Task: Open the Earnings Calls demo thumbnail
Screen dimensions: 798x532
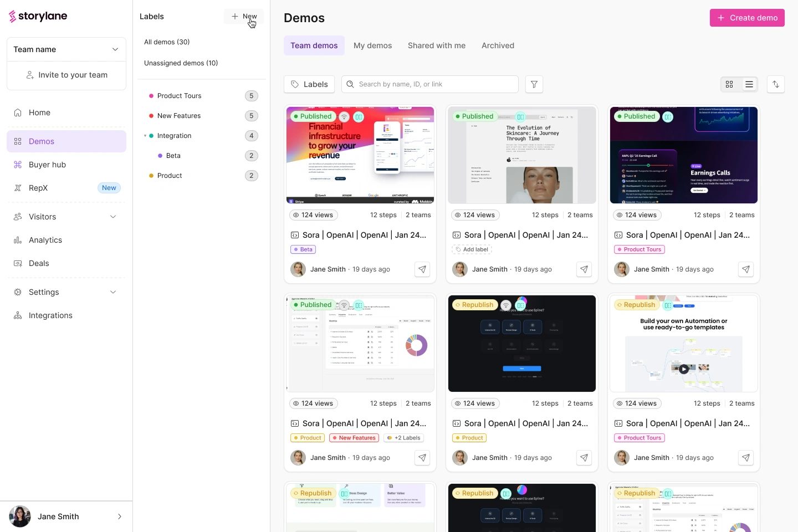Action: 684,155
